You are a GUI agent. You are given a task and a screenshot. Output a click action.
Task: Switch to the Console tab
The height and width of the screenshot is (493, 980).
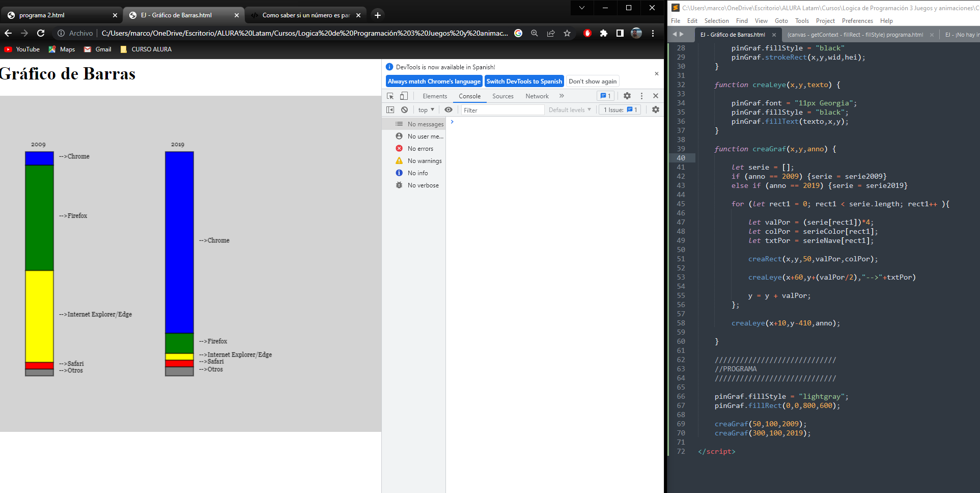pos(469,96)
